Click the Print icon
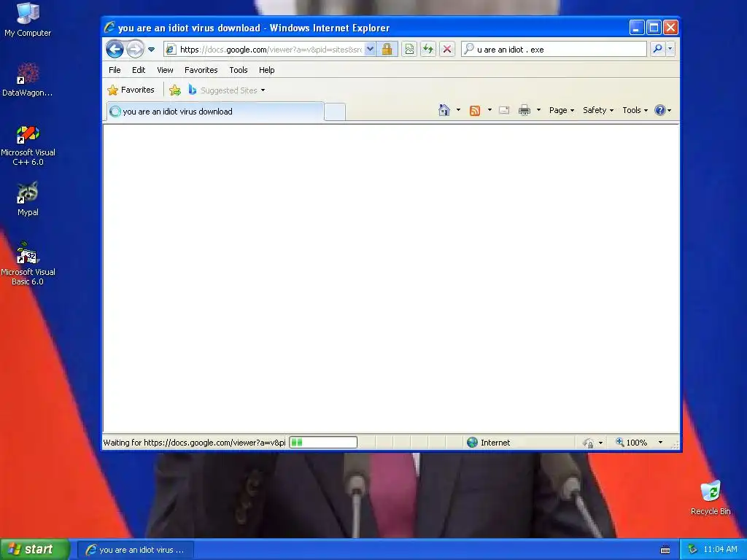The width and height of the screenshot is (747, 560). pos(524,111)
